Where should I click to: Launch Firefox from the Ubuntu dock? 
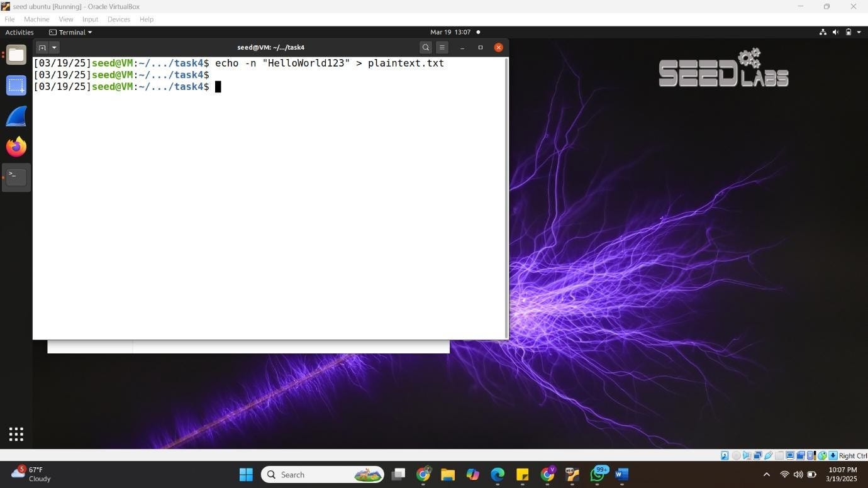tap(16, 147)
